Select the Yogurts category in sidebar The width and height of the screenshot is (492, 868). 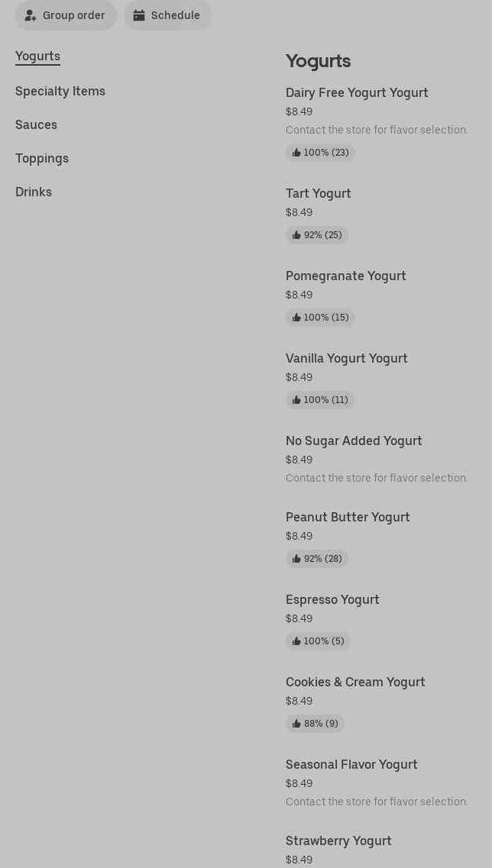coord(37,56)
